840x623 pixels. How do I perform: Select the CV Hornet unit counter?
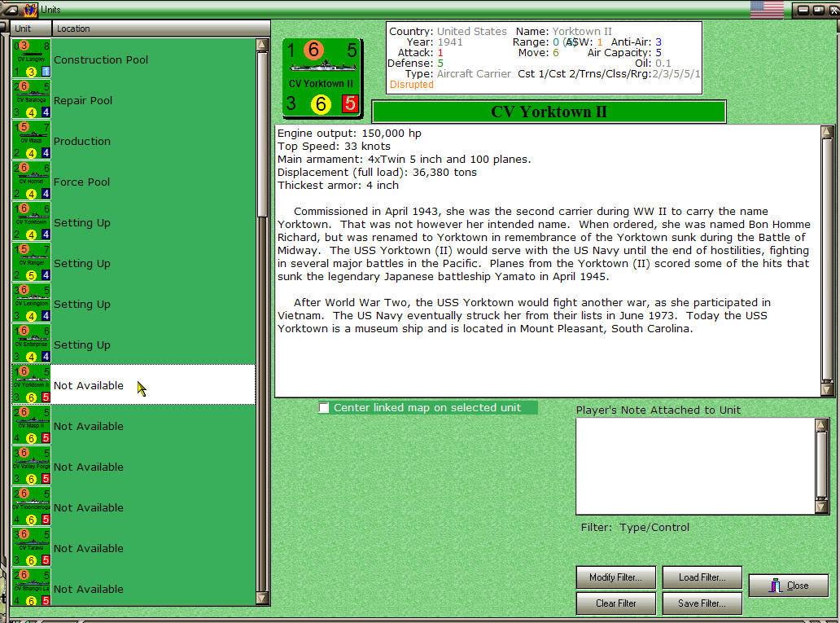tap(31, 182)
